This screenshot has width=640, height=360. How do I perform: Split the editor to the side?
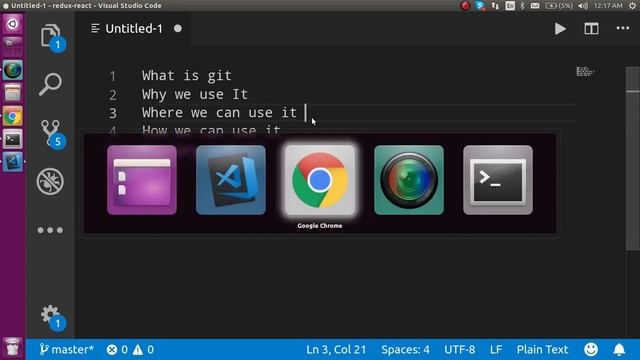pos(591,29)
